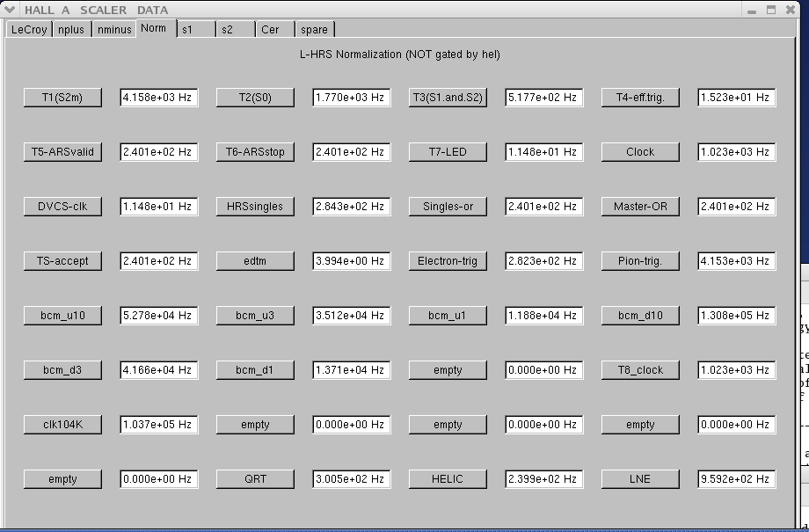Click the edtm button
The image size is (809, 532).
[255, 261]
